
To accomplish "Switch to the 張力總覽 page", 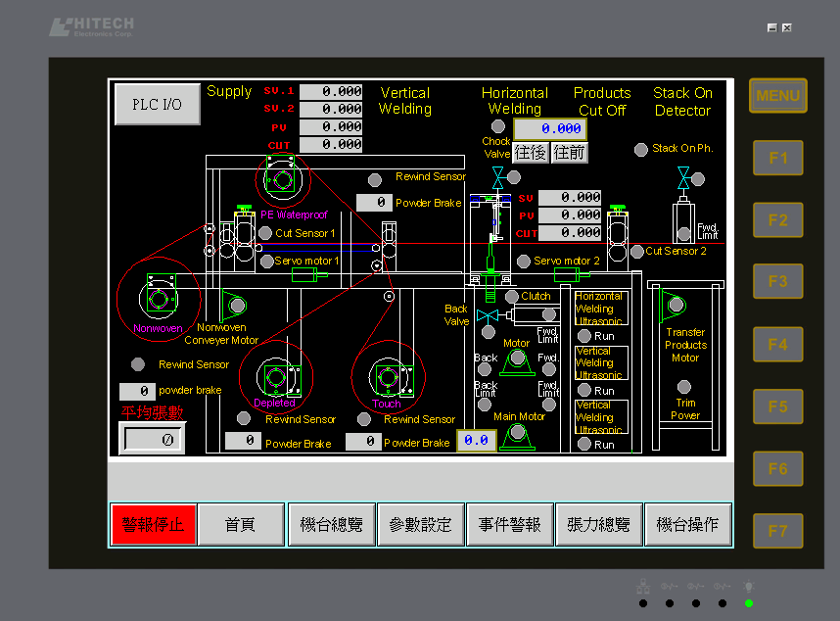I will 599,525.
